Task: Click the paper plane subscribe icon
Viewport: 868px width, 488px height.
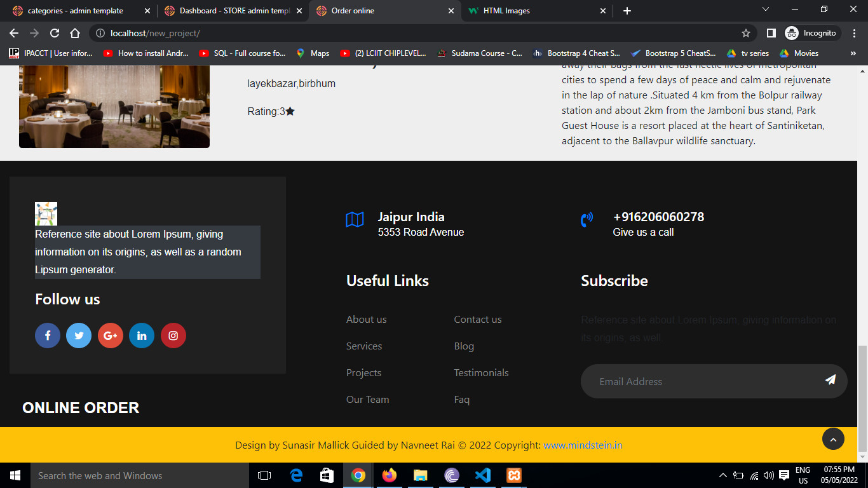Action: tap(830, 380)
